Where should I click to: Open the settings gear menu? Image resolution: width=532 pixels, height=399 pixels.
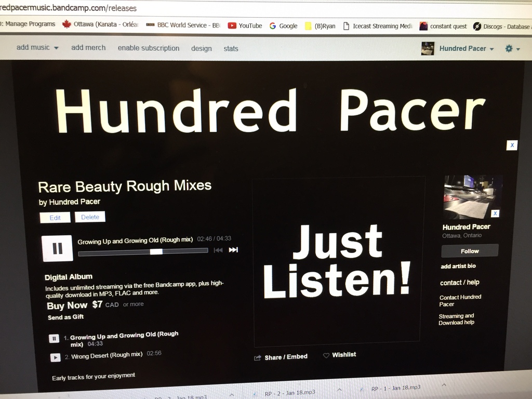coord(512,48)
